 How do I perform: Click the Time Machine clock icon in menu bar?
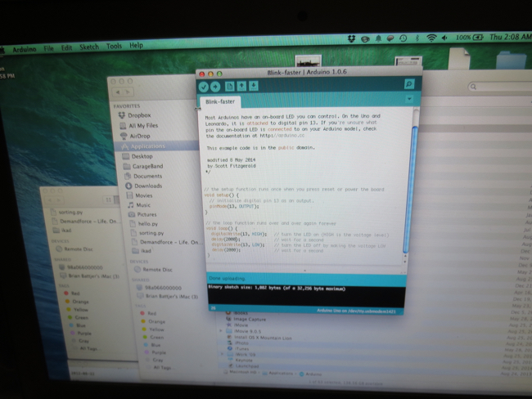403,38
